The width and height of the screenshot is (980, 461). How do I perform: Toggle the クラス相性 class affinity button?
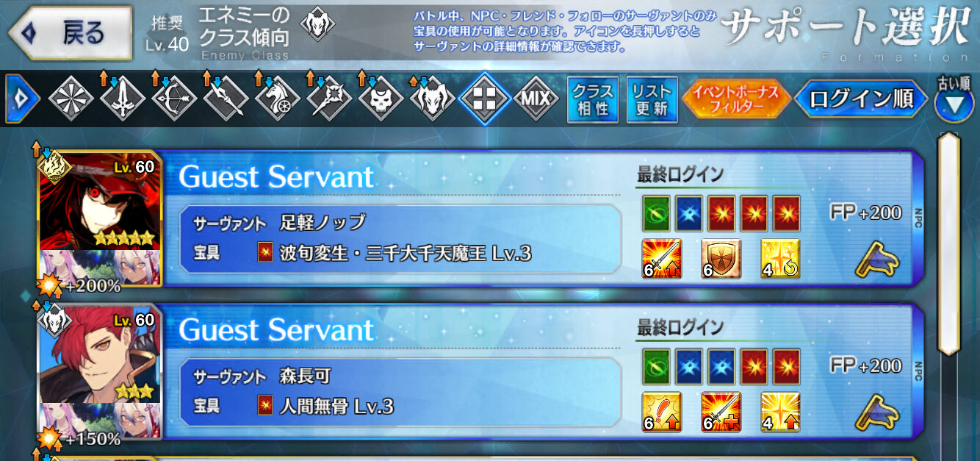click(x=593, y=100)
